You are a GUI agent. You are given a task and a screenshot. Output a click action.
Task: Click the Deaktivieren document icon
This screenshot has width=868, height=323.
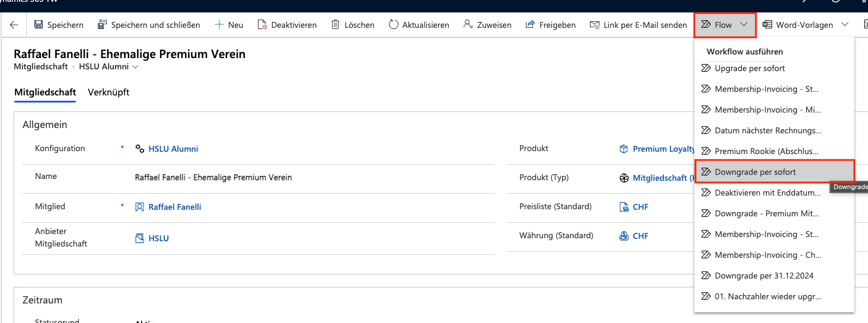[262, 25]
